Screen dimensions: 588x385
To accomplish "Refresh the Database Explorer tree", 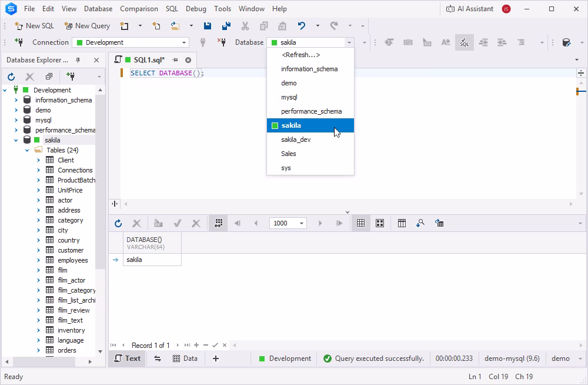I will pyautogui.click(x=11, y=77).
